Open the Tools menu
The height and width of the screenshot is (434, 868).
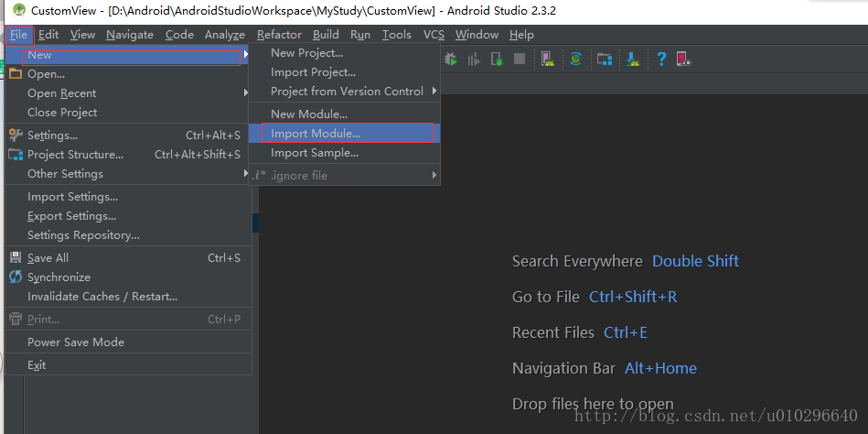coord(397,35)
